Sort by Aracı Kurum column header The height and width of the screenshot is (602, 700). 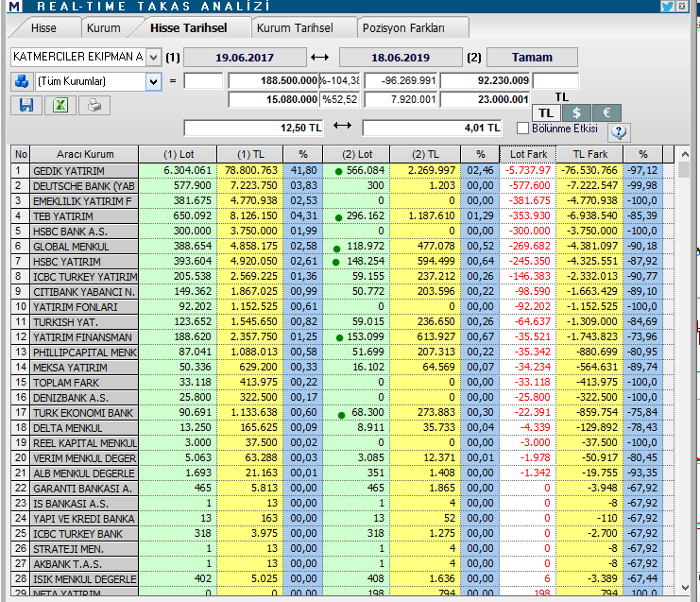tap(84, 154)
